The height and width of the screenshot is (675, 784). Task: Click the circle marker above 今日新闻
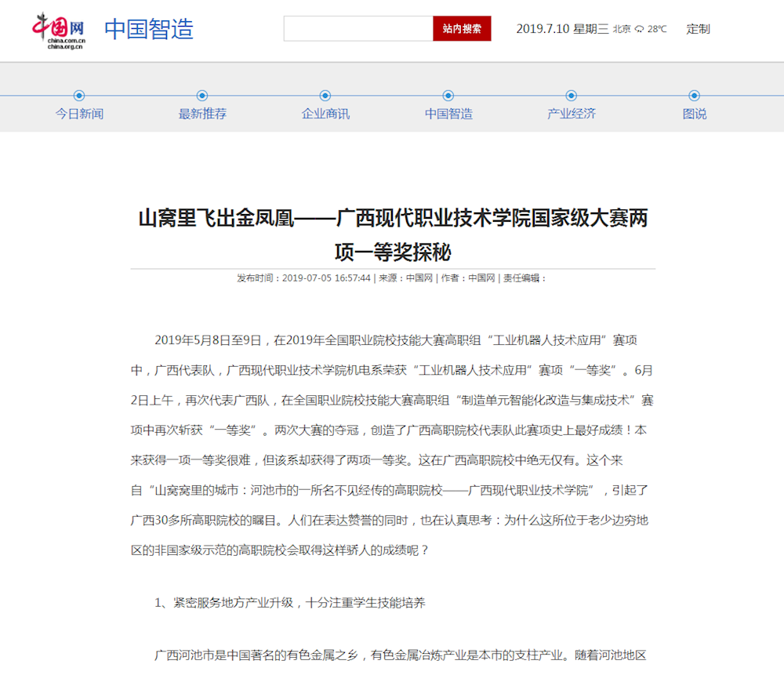79,96
